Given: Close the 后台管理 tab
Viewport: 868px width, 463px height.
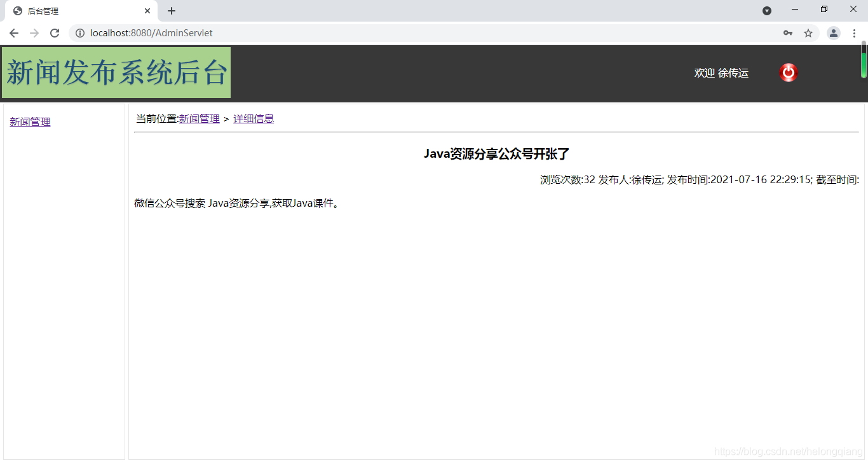Looking at the screenshot, I should pos(147,10).
